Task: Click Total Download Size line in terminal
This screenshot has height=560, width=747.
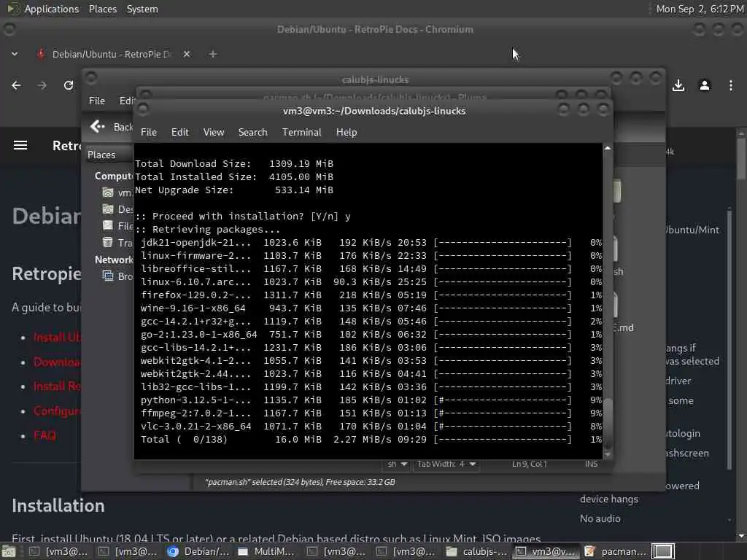Action: pyautogui.click(x=234, y=164)
